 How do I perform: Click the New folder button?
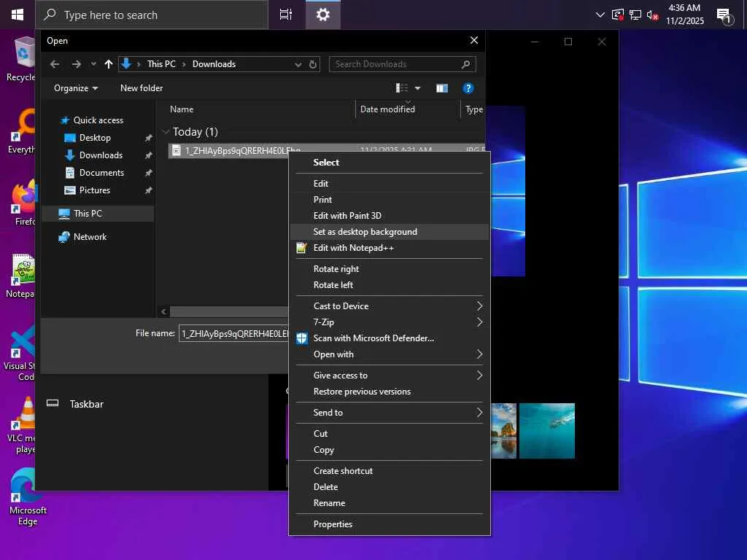pos(142,88)
